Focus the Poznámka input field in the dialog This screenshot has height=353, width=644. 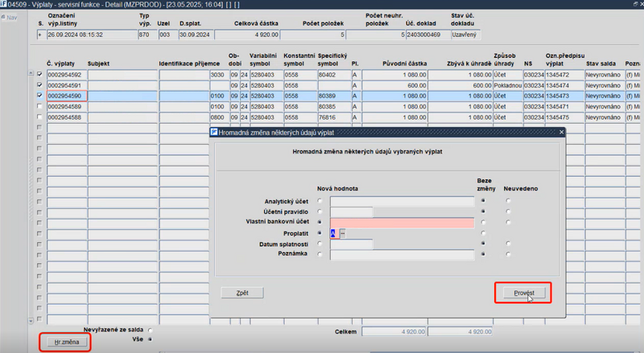coord(402,255)
